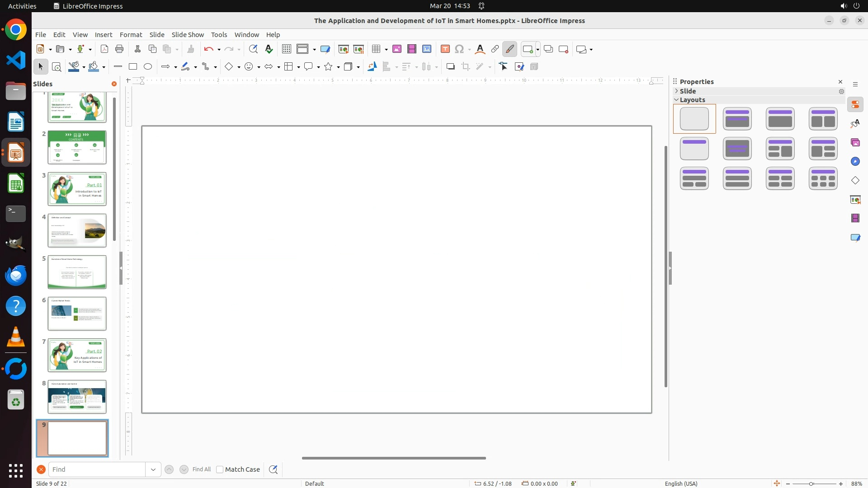868x488 pixels.
Task: Click the Crop Image tool icon
Action: pyautogui.click(x=466, y=67)
